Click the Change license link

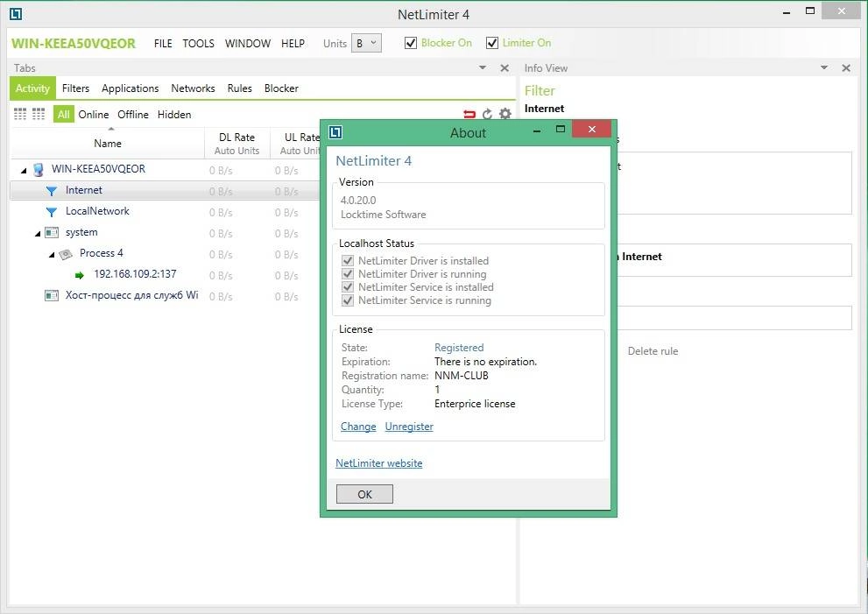click(358, 427)
